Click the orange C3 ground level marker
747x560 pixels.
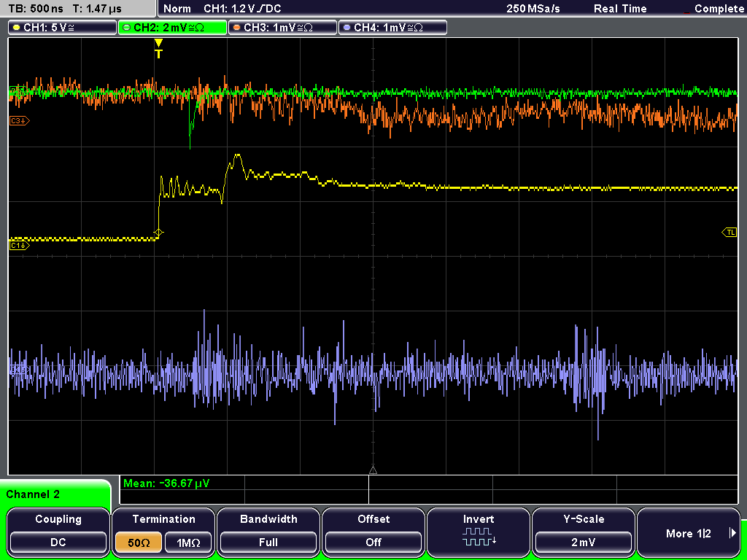[20, 121]
